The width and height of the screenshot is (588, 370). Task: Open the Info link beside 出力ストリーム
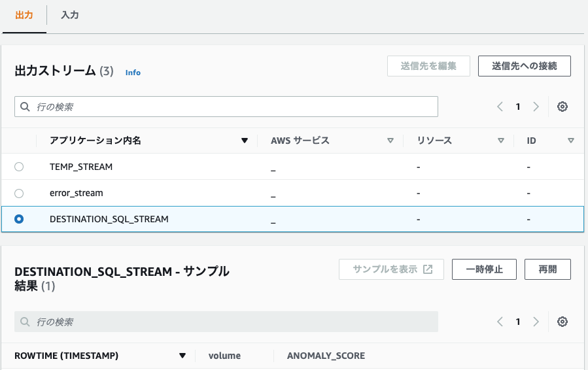coord(133,73)
